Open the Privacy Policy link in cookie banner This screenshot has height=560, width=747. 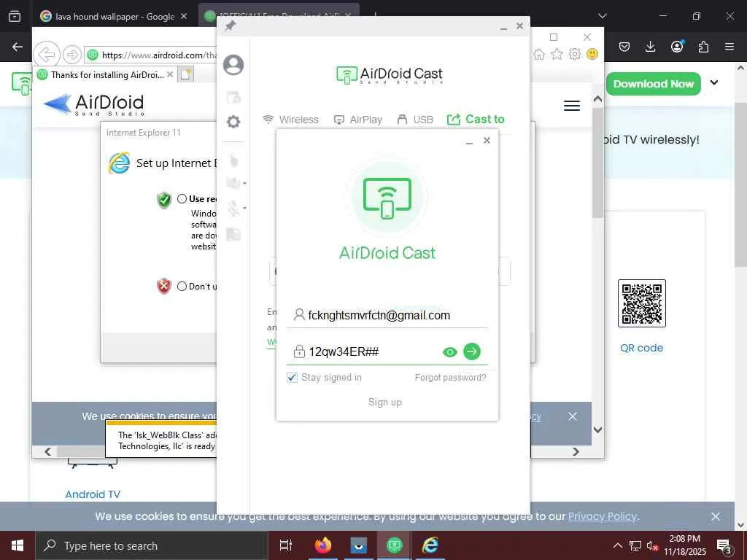pos(603,516)
